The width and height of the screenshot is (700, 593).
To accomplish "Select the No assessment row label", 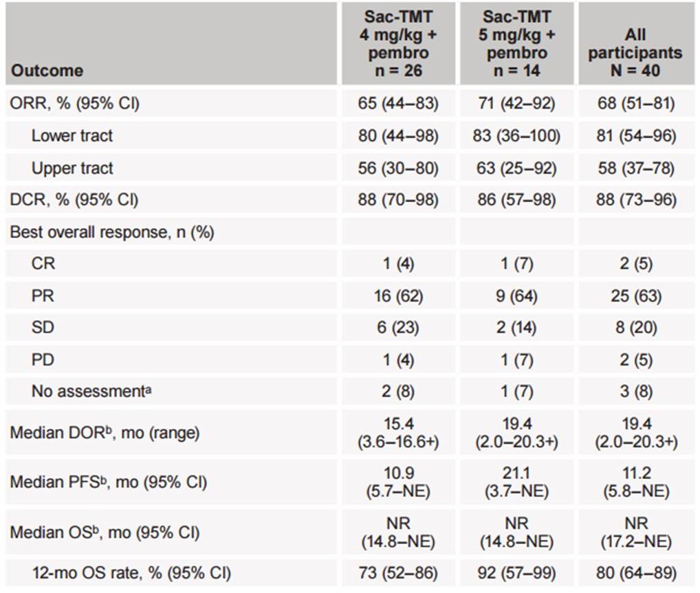I will [86, 392].
